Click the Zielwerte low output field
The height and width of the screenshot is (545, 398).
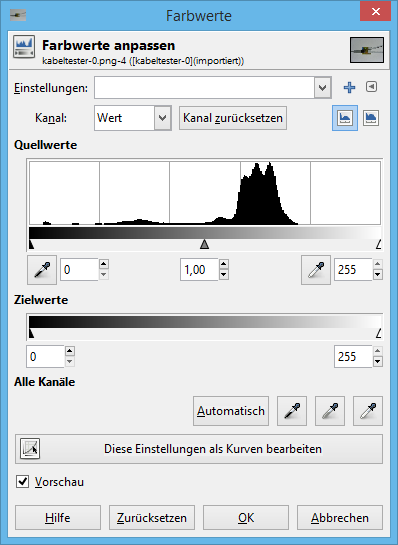(45, 356)
